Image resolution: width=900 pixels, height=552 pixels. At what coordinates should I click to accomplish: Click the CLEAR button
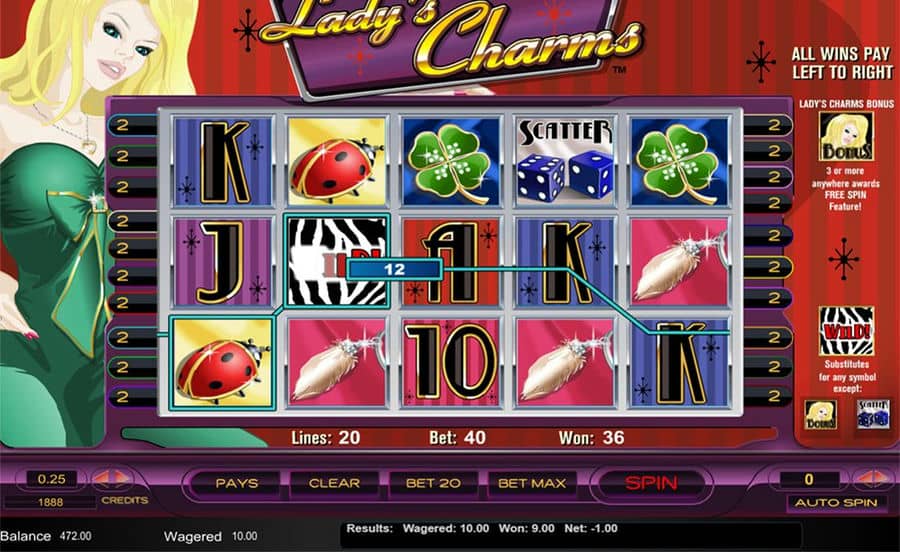(x=334, y=483)
